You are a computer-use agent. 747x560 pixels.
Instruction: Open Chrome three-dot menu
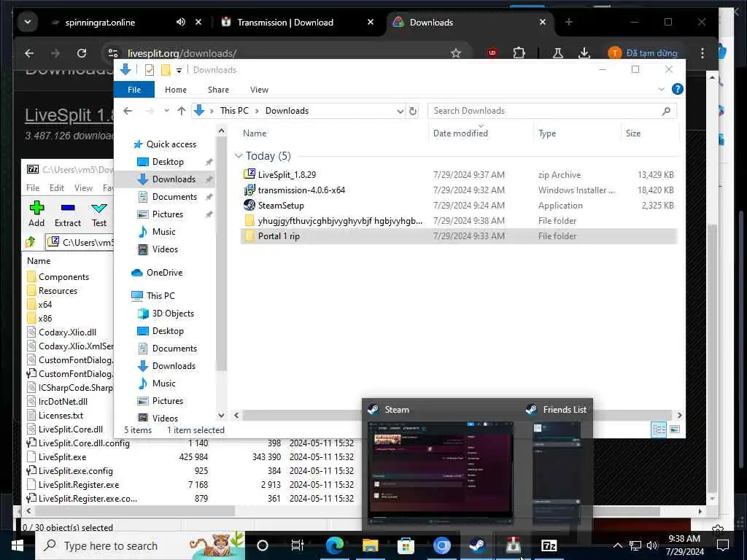click(x=703, y=52)
